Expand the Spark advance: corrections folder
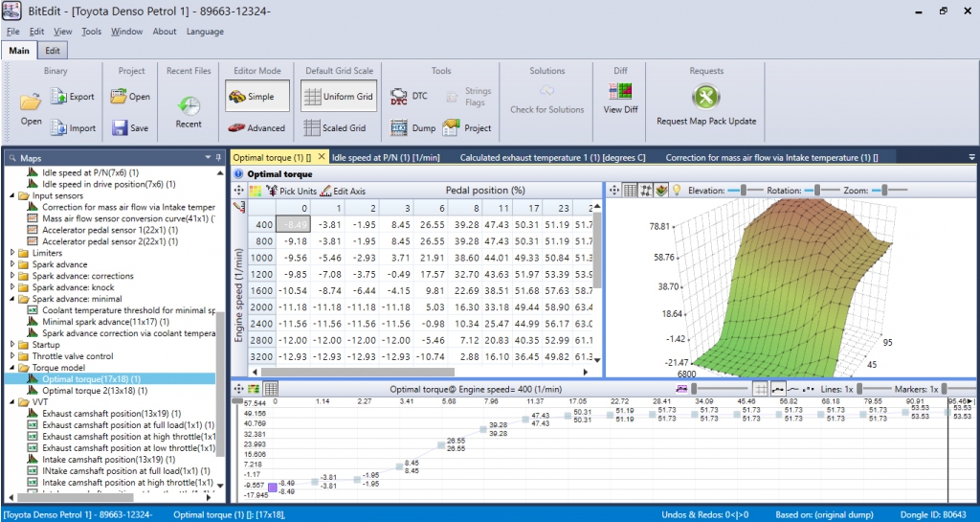Screen dimensions: 980x522 (x=13, y=276)
